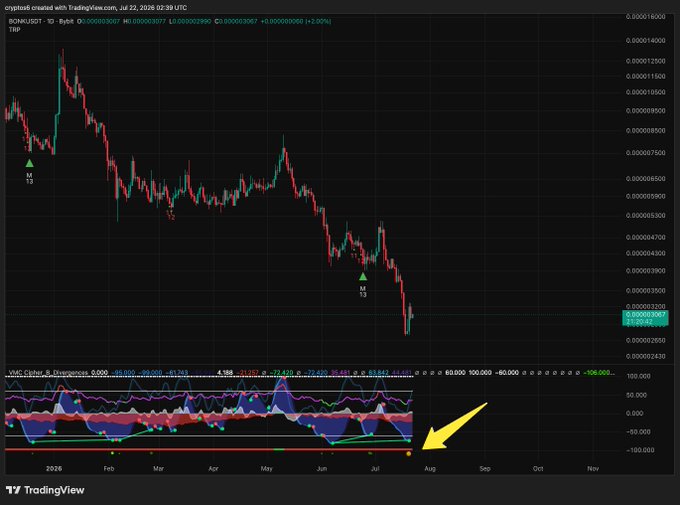Screen dimensions: 680x505
Task: Click the 0.00005300 price axis label
Action: (x=645, y=216)
